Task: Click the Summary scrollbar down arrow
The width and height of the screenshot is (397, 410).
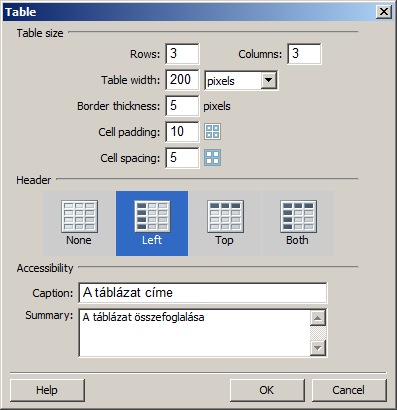Action: point(318,348)
